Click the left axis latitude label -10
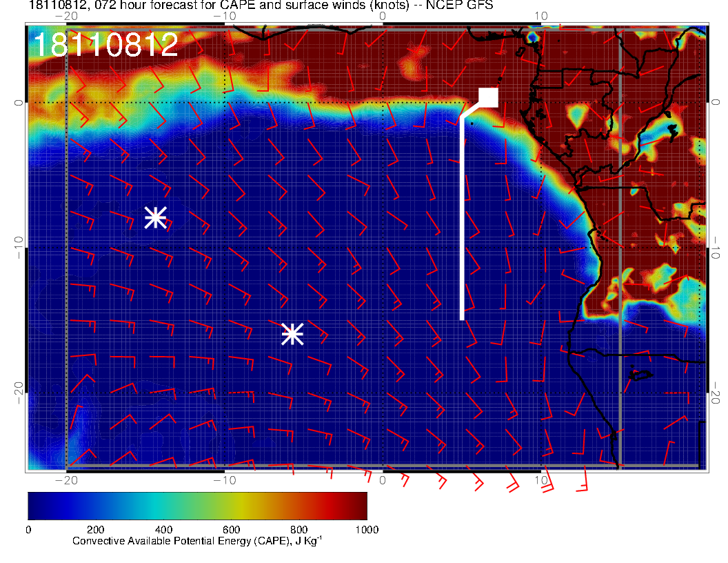 (x=18, y=248)
